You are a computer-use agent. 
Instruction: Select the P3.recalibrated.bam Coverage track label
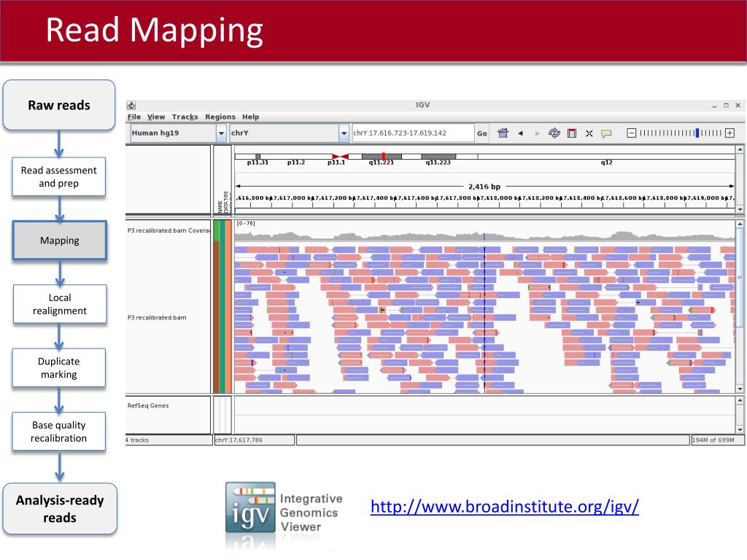tap(169, 230)
